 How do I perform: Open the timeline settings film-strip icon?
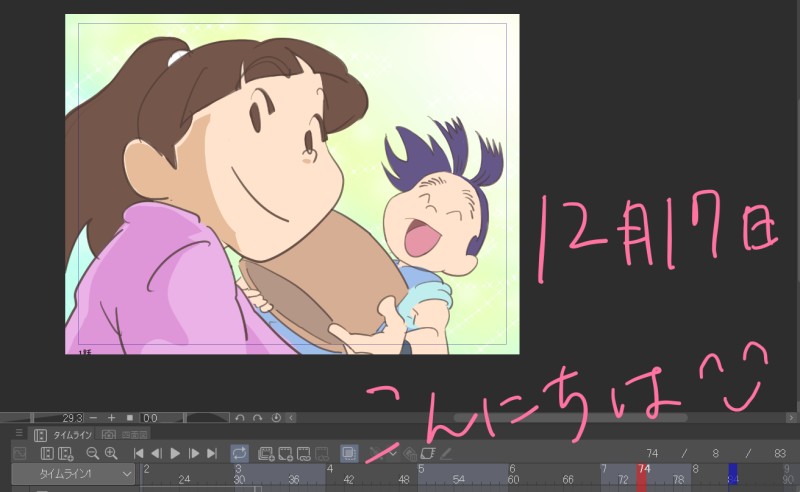click(47, 453)
